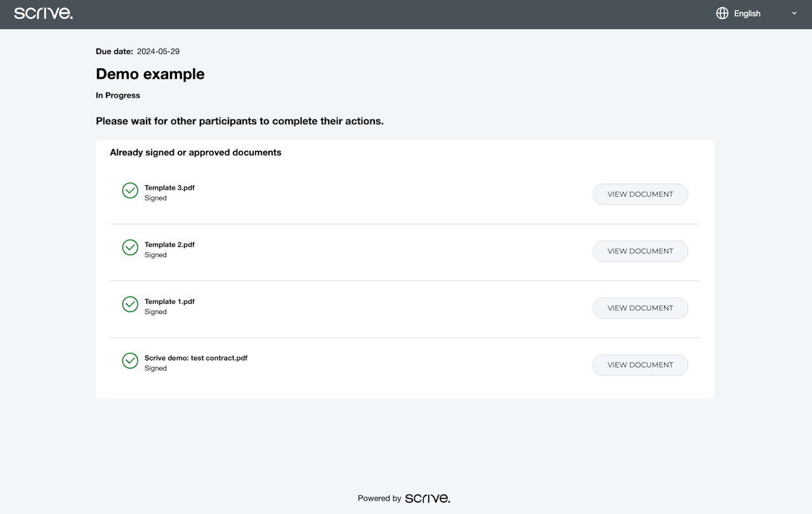Click the checkmark beside Scrive demo test contract
The height and width of the screenshot is (514, 812).
click(130, 361)
